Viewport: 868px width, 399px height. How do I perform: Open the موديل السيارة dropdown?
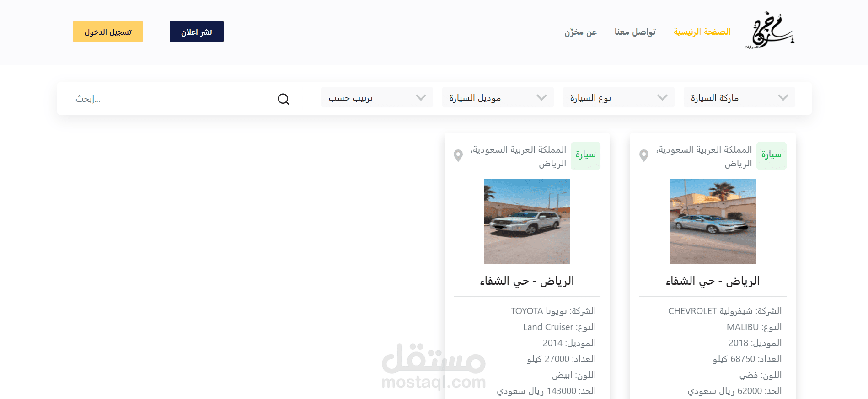tap(498, 97)
